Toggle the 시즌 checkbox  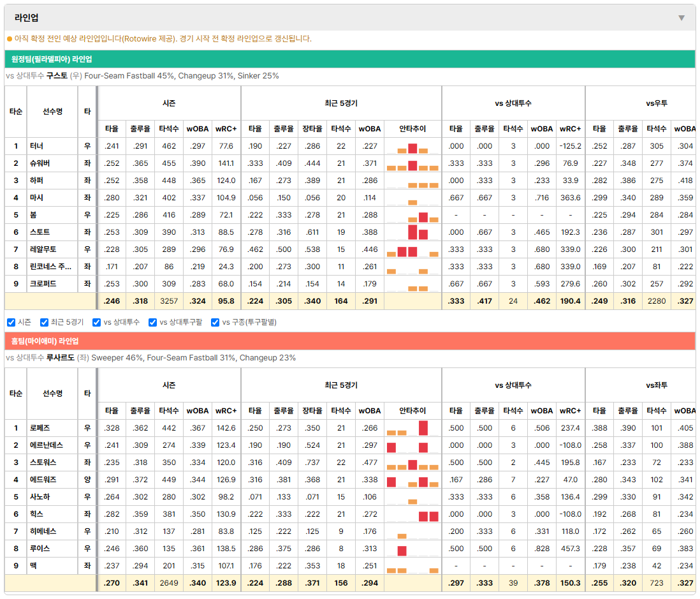coord(11,322)
